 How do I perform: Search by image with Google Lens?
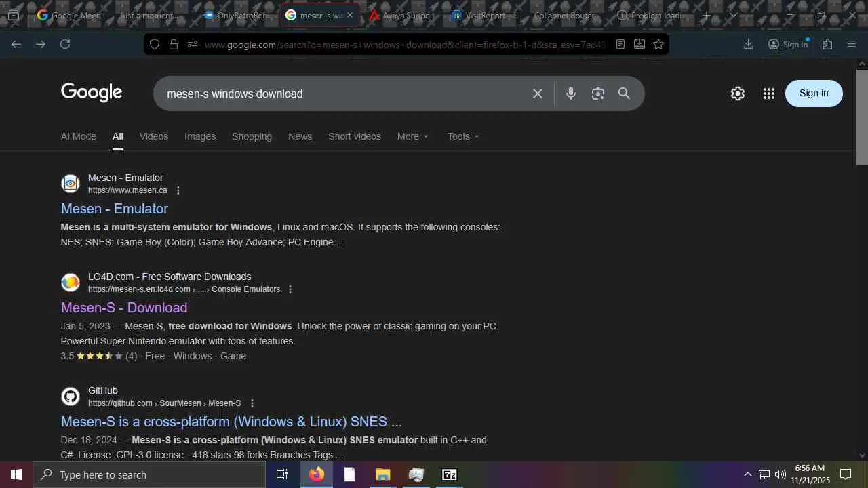pyautogui.click(x=597, y=94)
